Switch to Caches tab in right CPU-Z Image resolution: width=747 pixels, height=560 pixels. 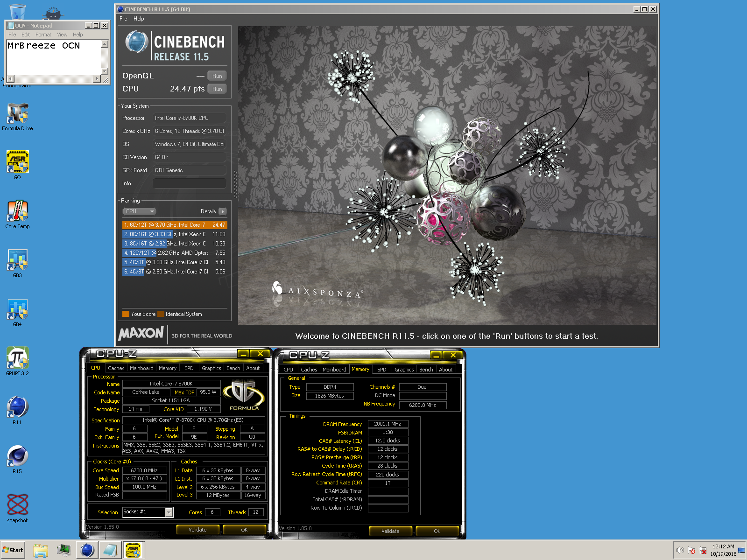pyautogui.click(x=309, y=370)
